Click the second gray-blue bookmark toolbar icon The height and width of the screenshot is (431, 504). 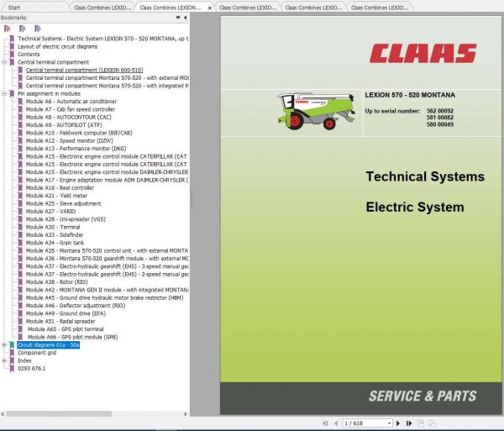pyautogui.click(x=22, y=29)
